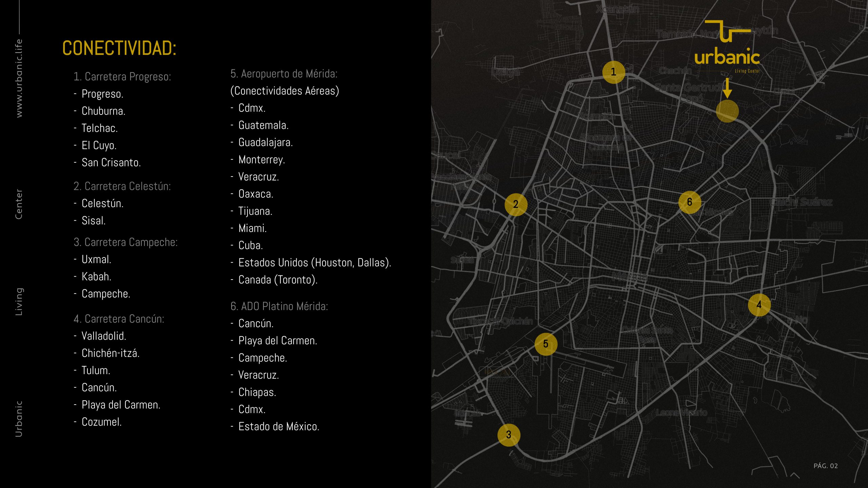The height and width of the screenshot is (488, 868).
Task: Click map marker number 1
Action: [613, 72]
